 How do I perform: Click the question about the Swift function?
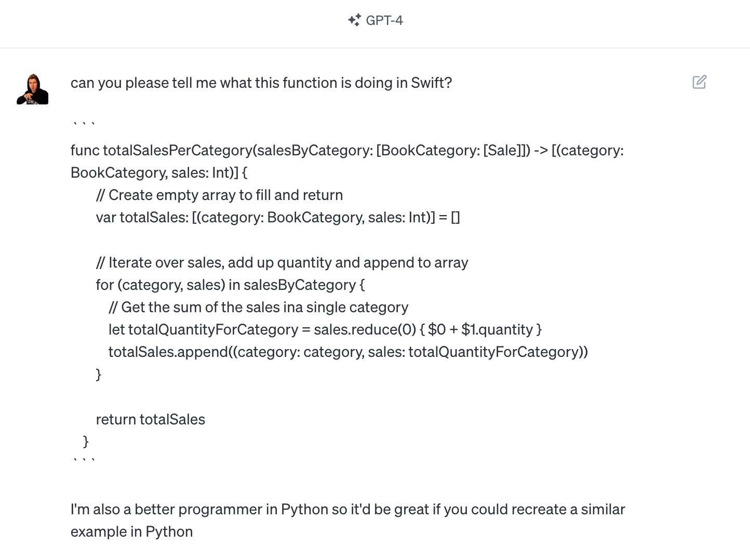click(261, 83)
